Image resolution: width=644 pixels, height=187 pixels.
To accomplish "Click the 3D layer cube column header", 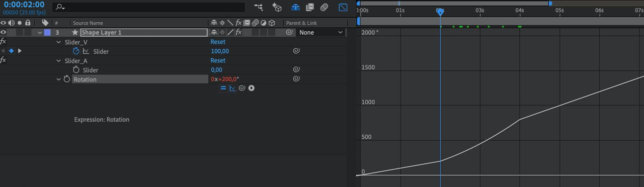I will [x=272, y=23].
